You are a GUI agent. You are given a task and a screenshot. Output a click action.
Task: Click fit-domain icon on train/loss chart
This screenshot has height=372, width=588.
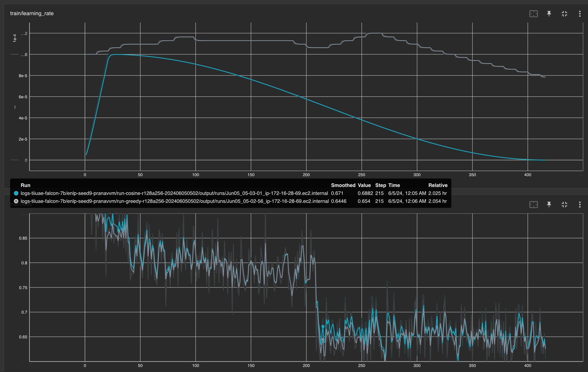[x=534, y=205]
